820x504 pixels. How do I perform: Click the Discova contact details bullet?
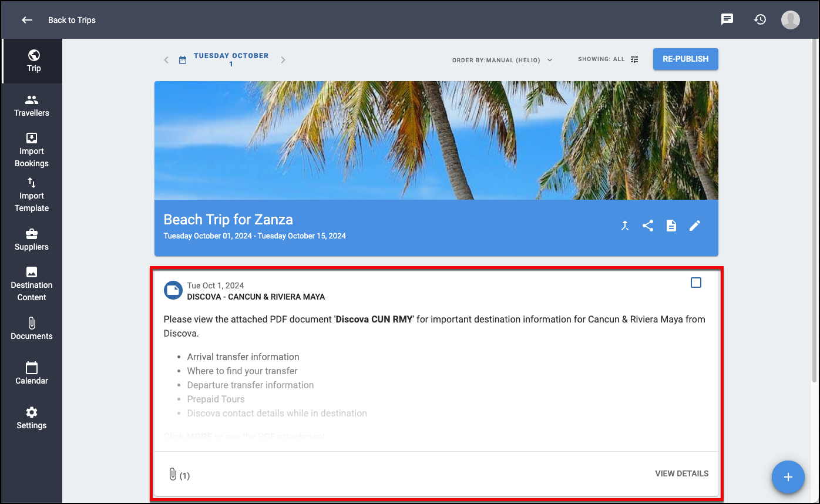(x=277, y=414)
